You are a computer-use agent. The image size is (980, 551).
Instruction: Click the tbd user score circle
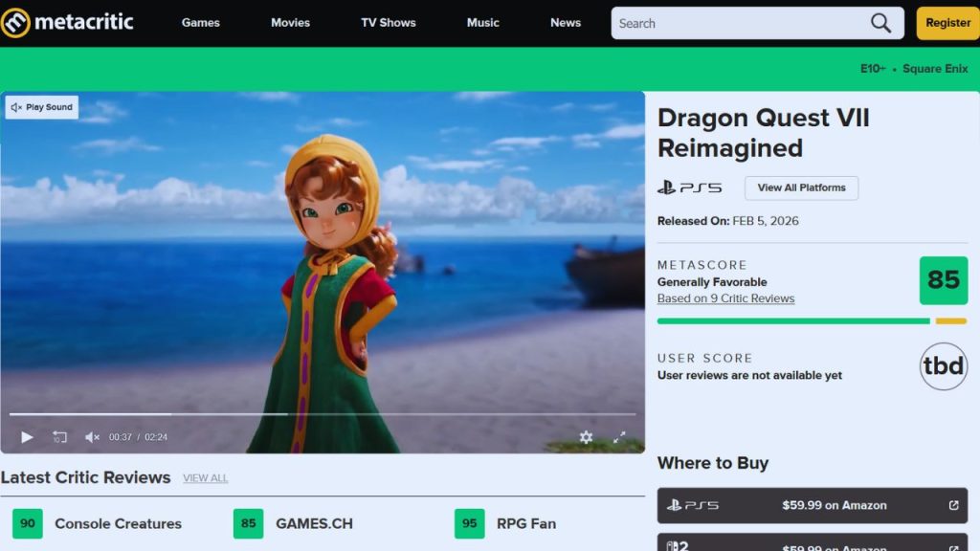[943, 366]
